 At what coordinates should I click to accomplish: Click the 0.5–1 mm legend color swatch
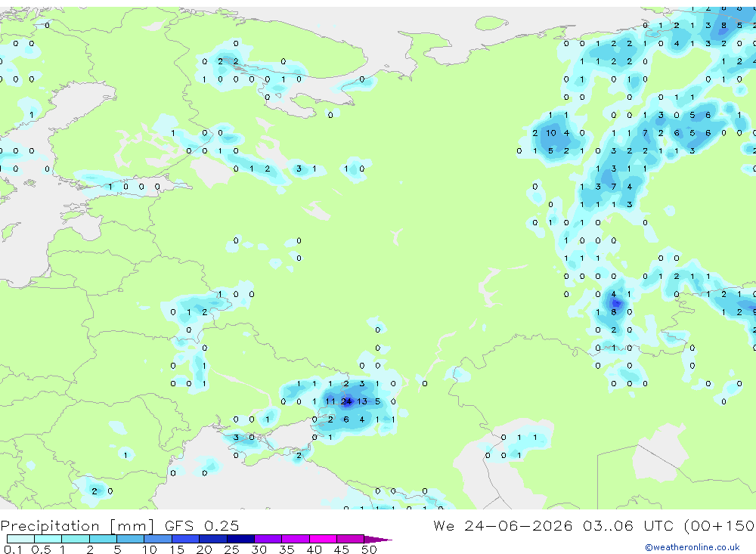48,539
